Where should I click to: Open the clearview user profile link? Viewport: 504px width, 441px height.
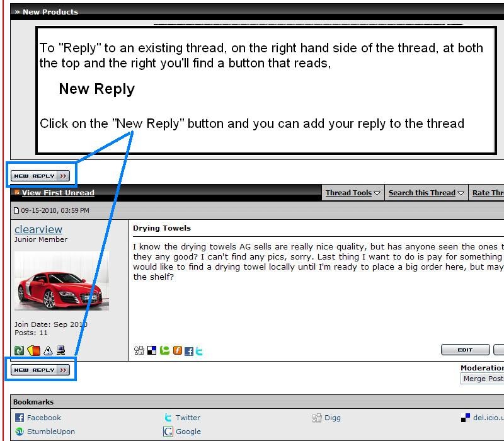38,229
